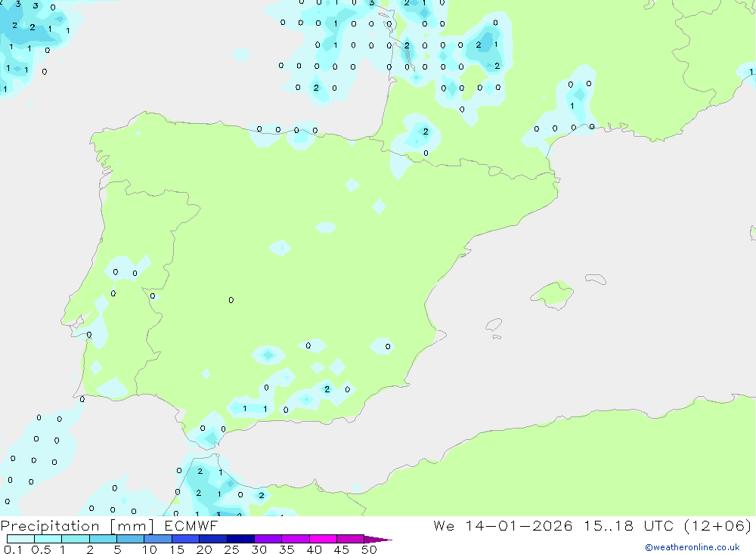
Task: Click the 20–25 mm legend color swatch
Action: [x=213, y=539]
